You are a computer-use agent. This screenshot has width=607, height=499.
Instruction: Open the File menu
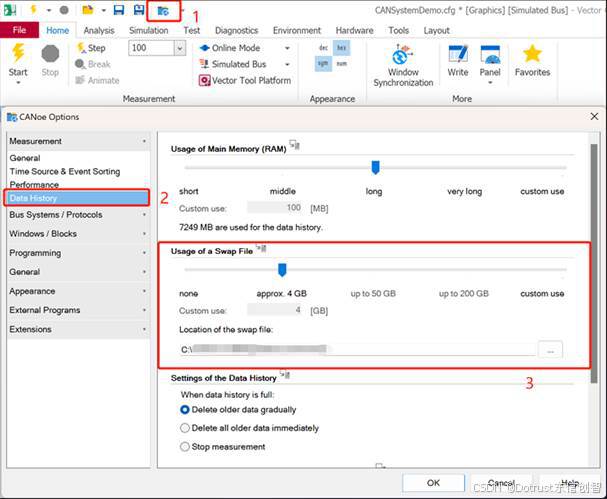(19, 30)
